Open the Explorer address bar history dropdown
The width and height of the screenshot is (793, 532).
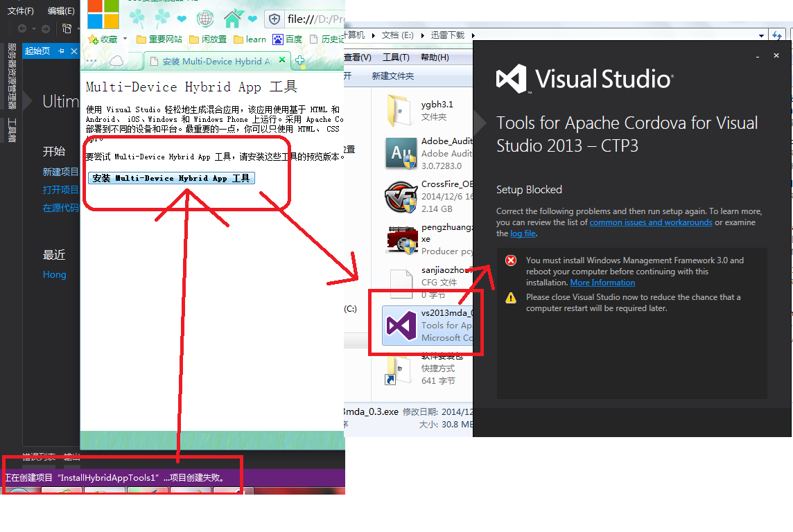(x=761, y=35)
